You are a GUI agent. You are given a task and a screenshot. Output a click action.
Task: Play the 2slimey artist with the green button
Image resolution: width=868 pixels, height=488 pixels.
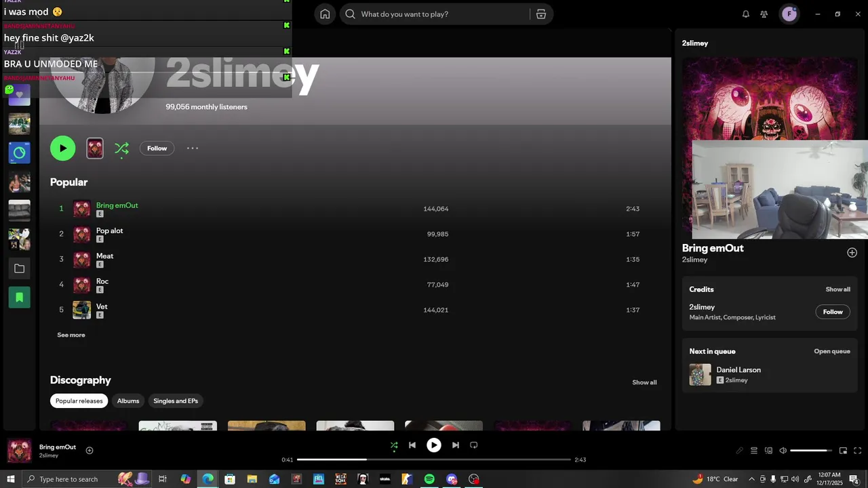tap(62, 148)
